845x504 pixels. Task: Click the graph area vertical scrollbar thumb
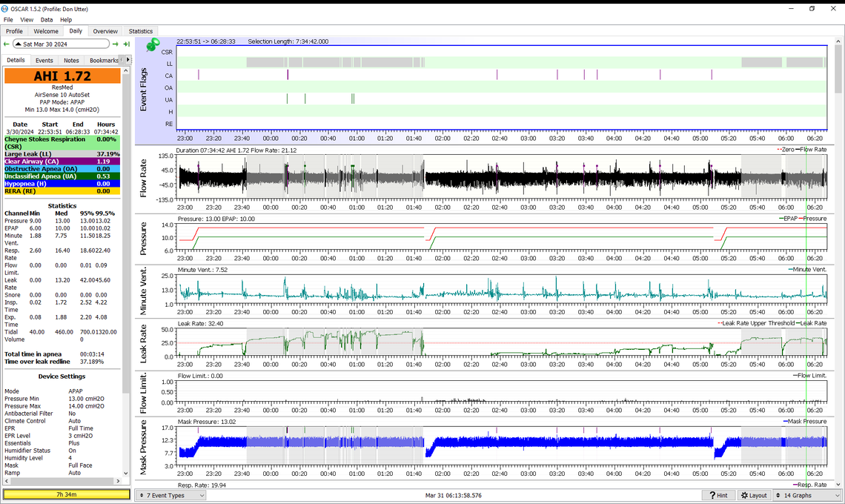point(838,69)
